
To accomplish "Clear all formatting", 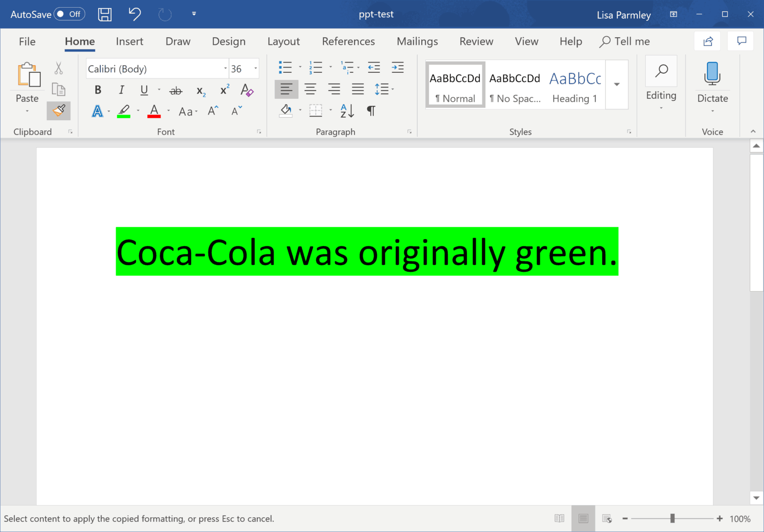I will coord(247,90).
